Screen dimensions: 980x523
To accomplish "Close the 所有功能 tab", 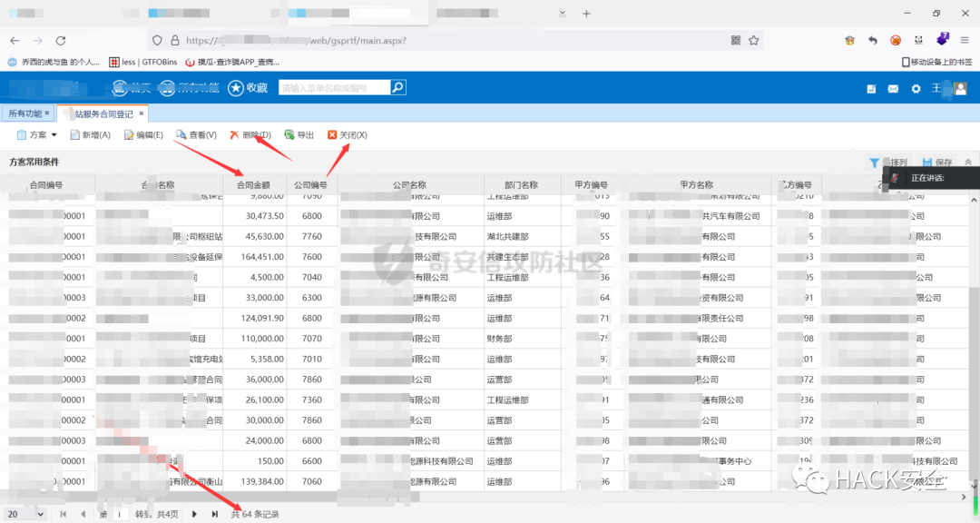I will click(x=47, y=113).
